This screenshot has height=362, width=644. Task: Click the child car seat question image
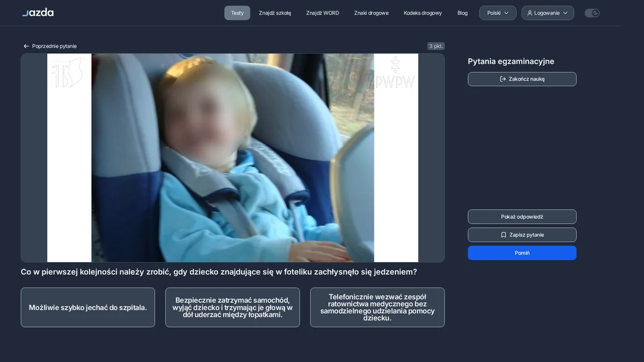pyautogui.click(x=232, y=158)
